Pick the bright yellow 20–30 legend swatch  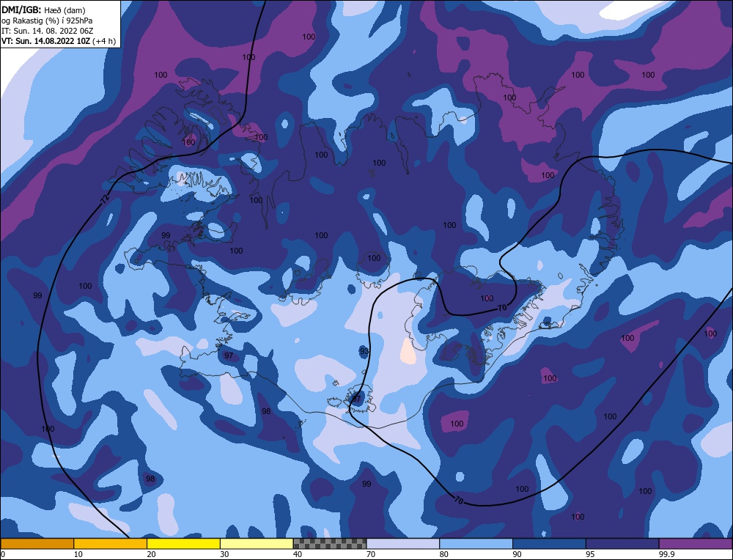coord(183,544)
